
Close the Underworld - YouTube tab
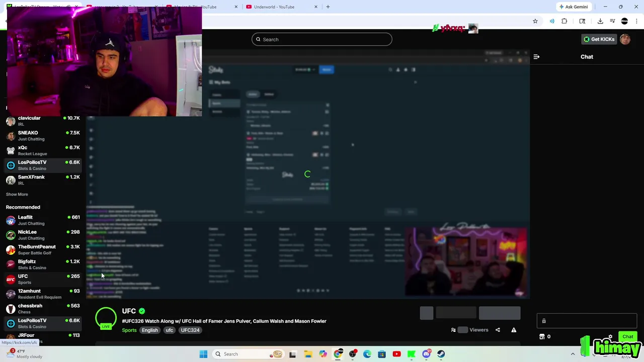click(x=316, y=7)
